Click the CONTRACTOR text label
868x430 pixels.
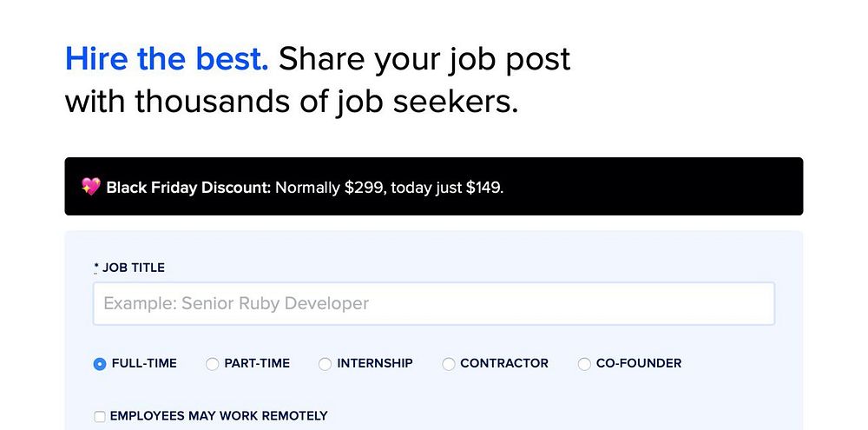tap(504, 363)
